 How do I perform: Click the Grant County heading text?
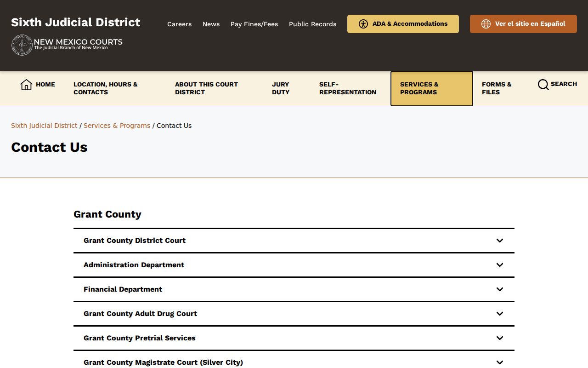[107, 214]
